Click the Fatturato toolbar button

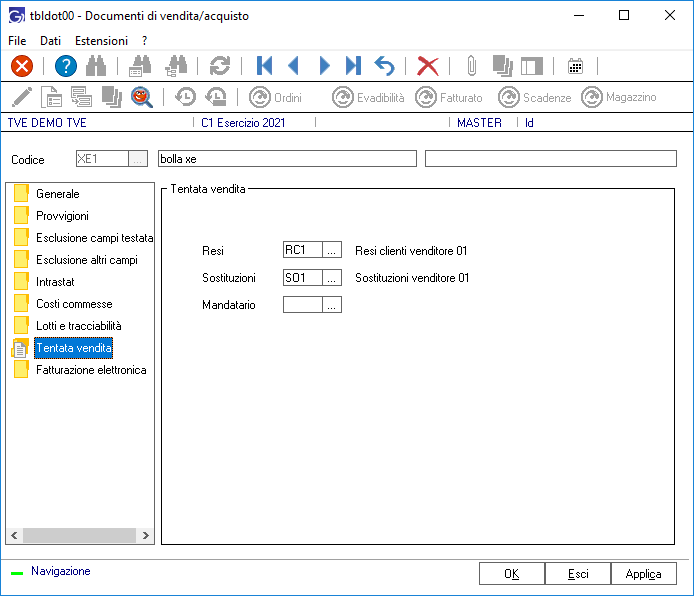449,97
